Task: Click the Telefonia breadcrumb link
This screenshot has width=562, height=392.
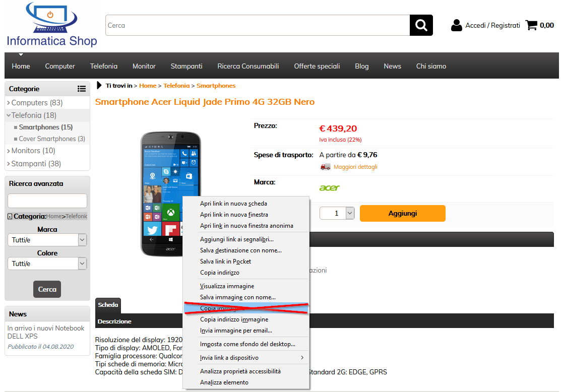Action: (x=176, y=86)
